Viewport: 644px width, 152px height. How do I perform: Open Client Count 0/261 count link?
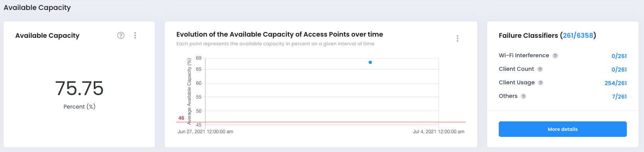coord(619,70)
